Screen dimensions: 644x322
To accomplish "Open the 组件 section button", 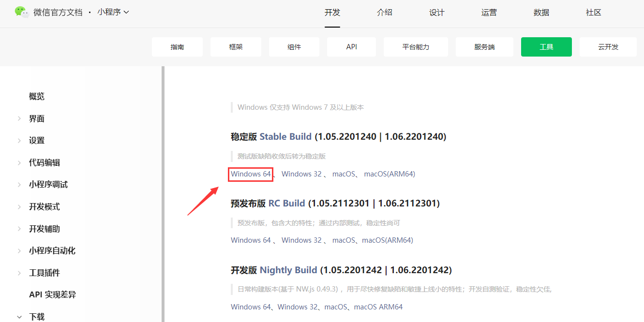I will pyautogui.click(x=294, y=47).
